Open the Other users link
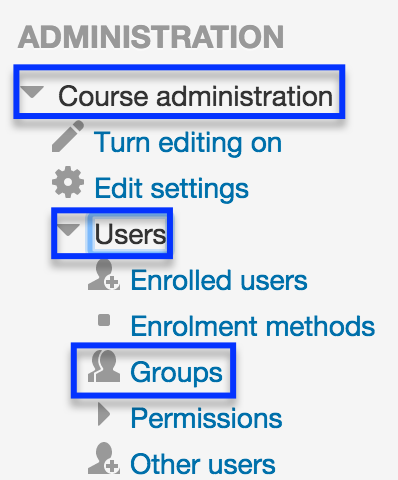398x480 pixels. point(203,464)
